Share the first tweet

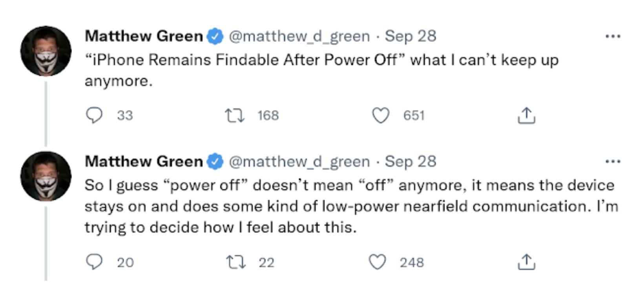(526, 115)
